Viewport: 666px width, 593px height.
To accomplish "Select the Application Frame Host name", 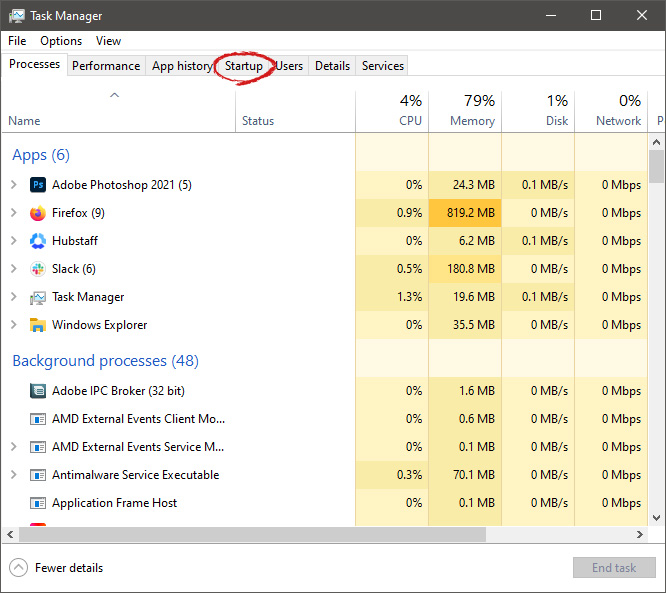I will (x=114, y=503).
